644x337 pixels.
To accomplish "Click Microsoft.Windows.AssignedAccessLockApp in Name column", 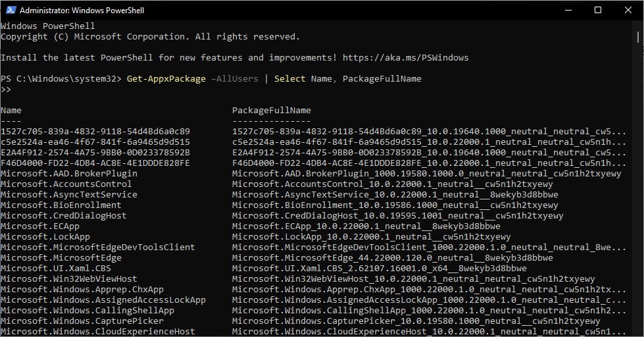I will (x=103, y=299).
